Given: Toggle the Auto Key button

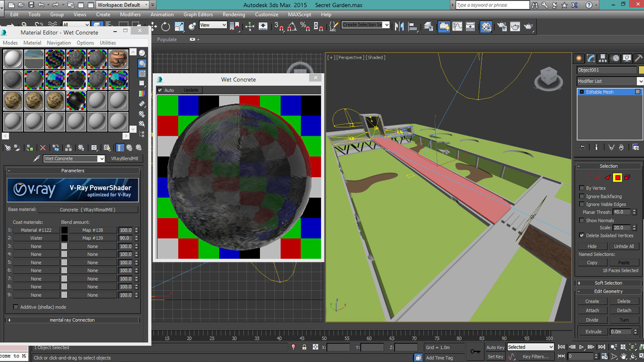Looking at the screenshot, I should (x=495, y=348).
